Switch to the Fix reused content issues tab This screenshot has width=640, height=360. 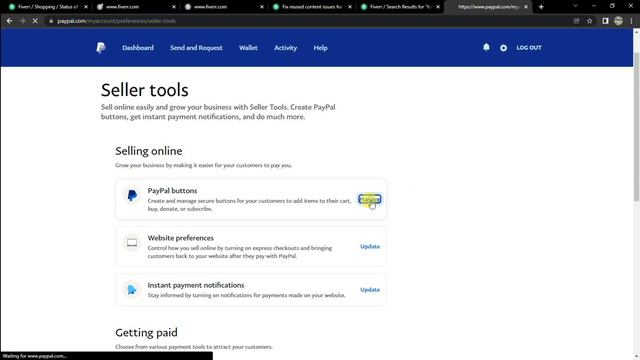pyautogui.click(x=311, y=7)
